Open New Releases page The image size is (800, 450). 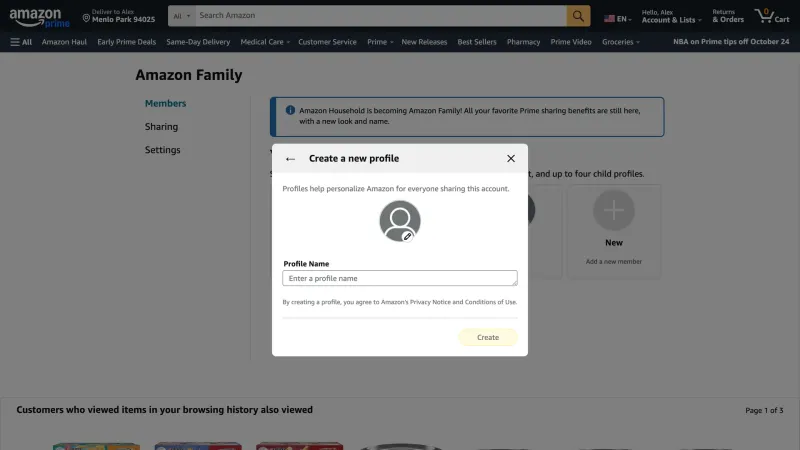click(x=424, y=42)
